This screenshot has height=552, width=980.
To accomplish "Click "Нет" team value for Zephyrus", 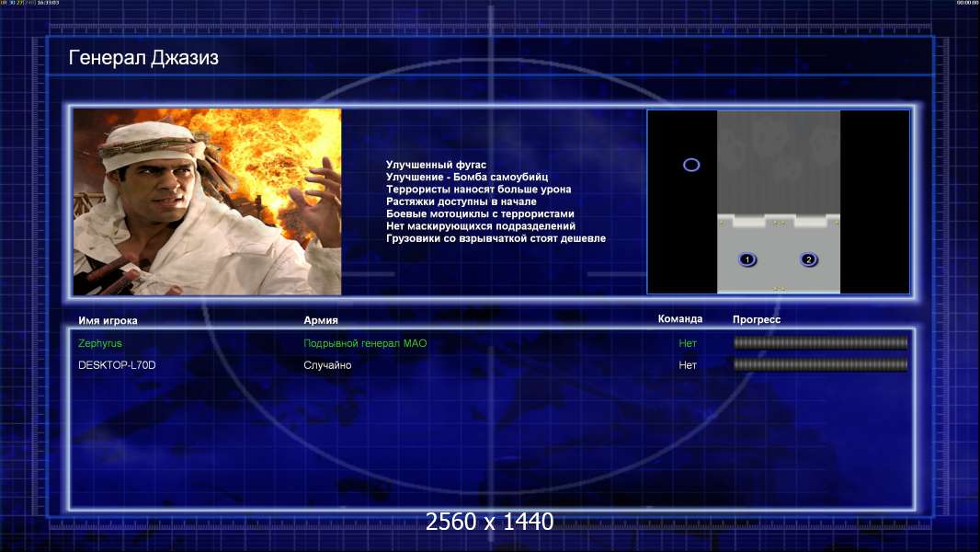I will tap(688, 343).
